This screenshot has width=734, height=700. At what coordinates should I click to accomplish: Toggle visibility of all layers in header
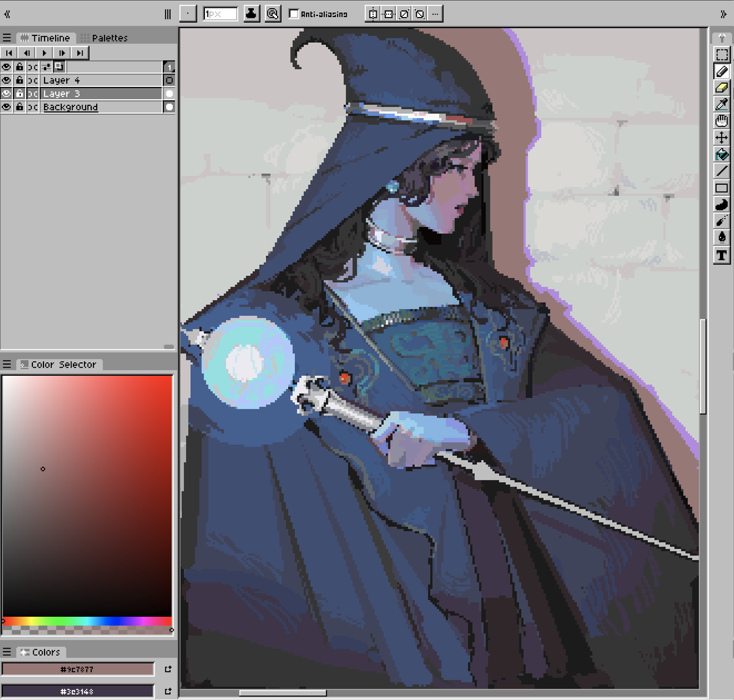tap(7, 67)
